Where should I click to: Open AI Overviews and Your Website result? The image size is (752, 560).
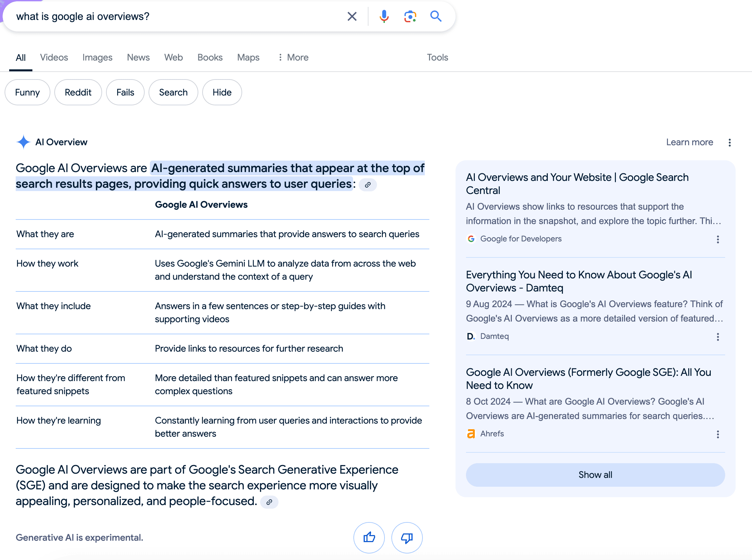pos(577,184)
